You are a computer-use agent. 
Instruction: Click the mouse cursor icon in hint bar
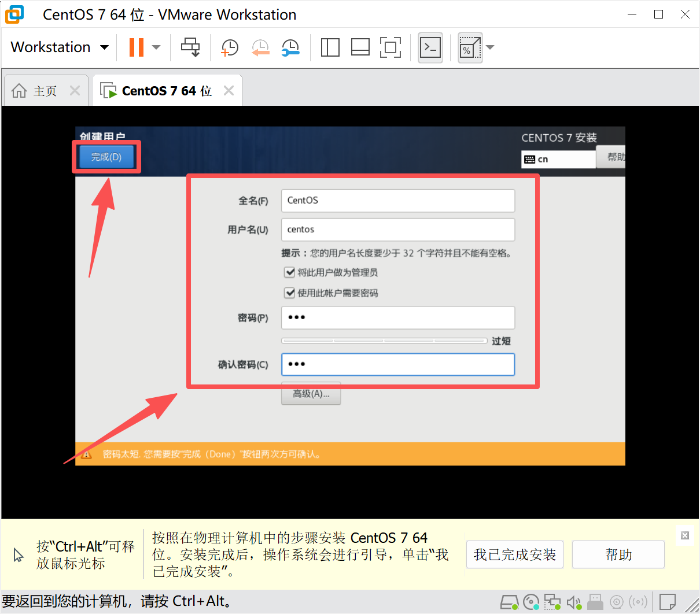pyautogui.click(x=19, y=555)
